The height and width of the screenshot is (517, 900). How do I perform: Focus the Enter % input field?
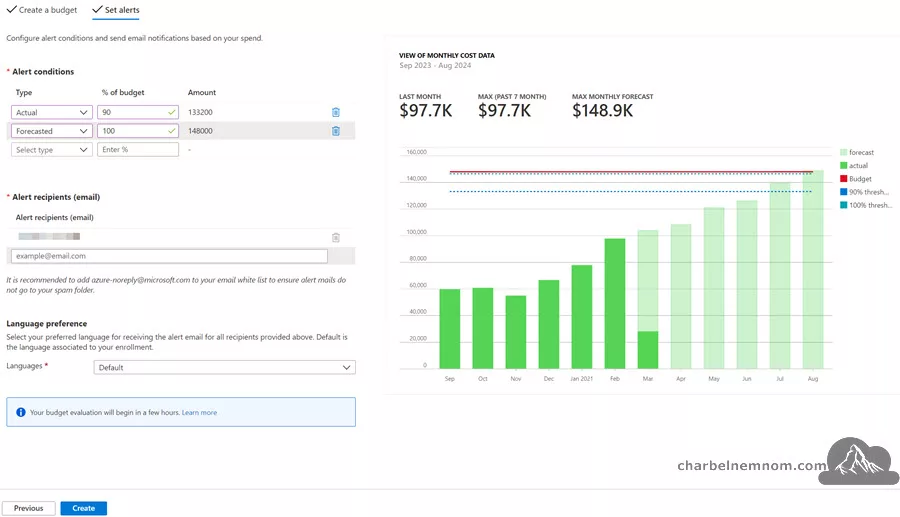(x=138, y=150)
